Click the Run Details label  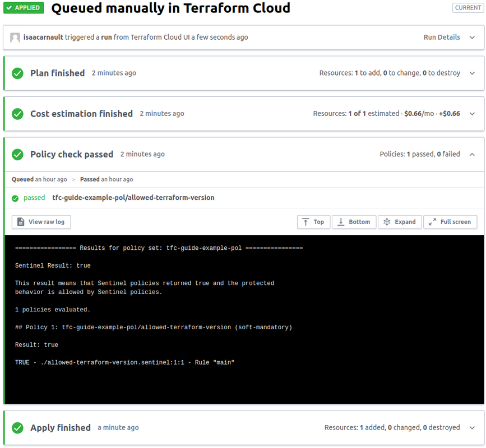[x=441, y=37]
